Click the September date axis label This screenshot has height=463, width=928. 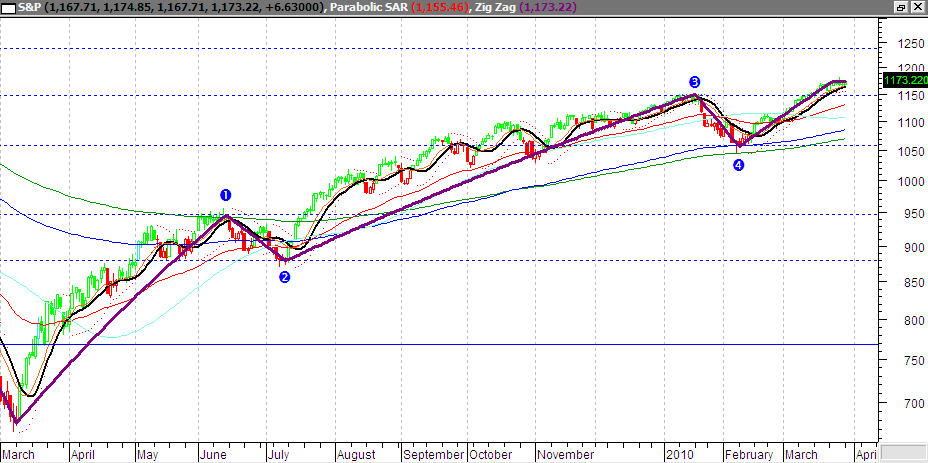433,455
